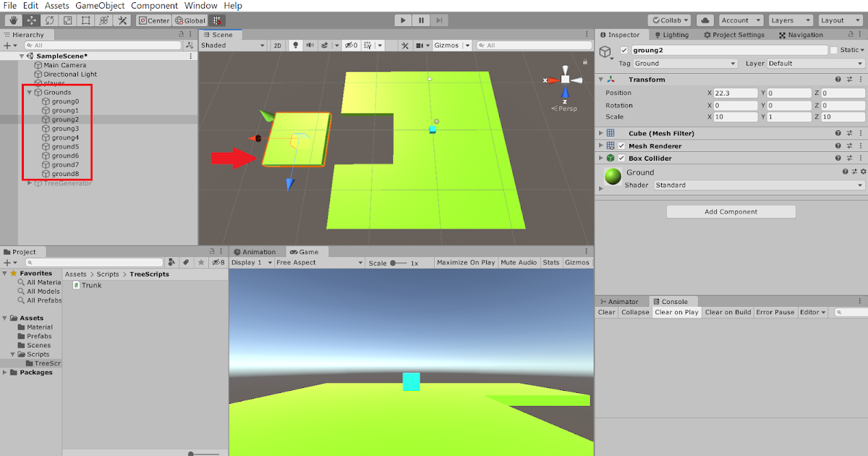The image size is (868, 456).
Task: Toggle 2D mode in the Scene view
Action: pyautogui.click(x=277, y=45)
